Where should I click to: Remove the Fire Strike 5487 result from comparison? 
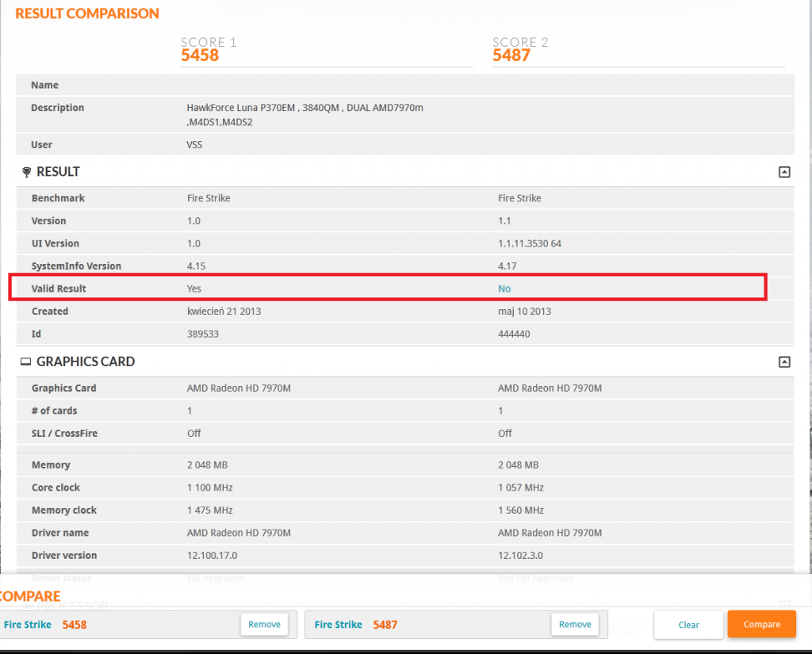[575, 625]
